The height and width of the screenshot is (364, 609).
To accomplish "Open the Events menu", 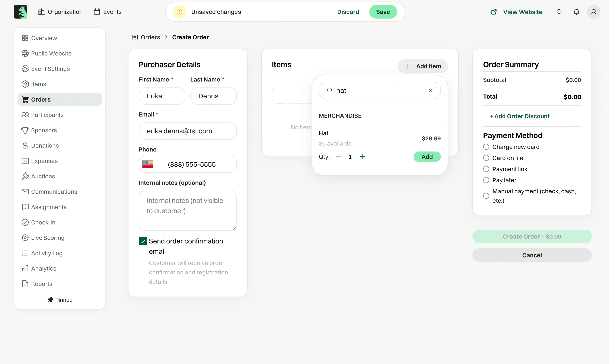I will pos(107,12).
